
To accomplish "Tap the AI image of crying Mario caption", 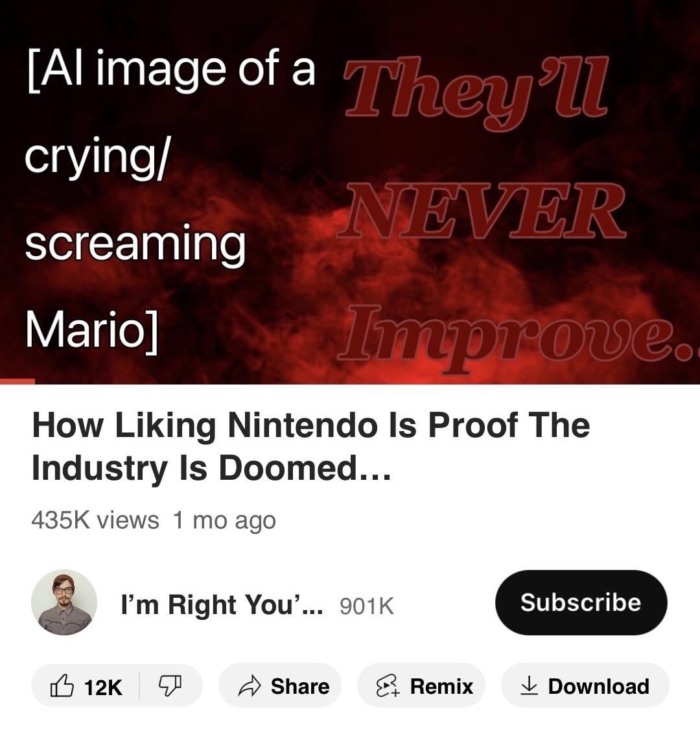I will pos(170,198).
